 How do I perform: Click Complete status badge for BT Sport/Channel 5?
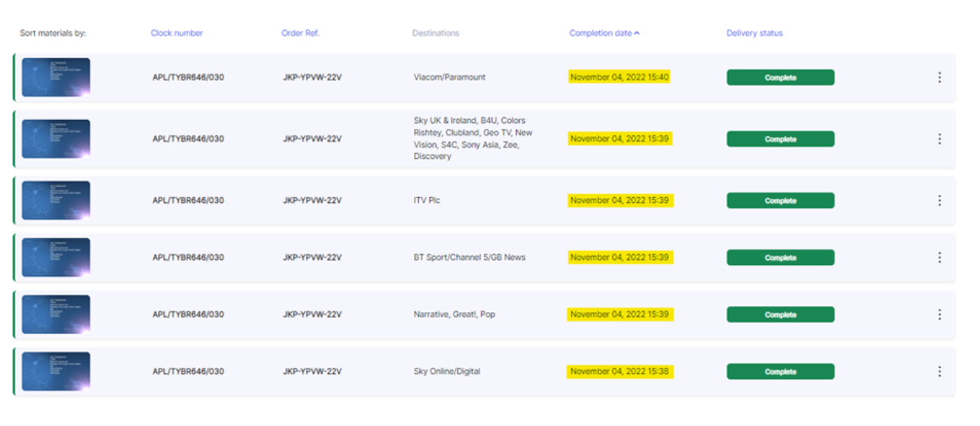pos(780,258)
